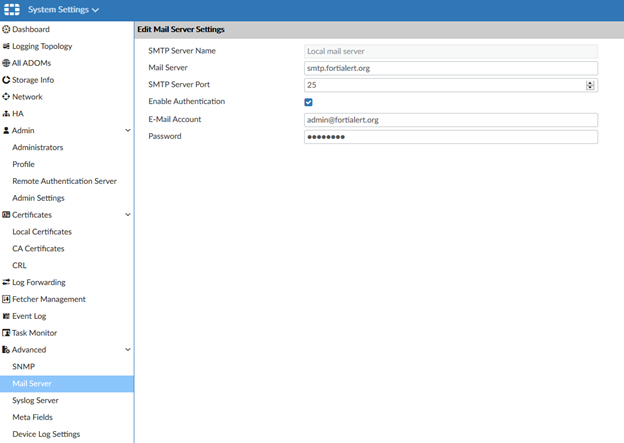Click the Network icon in sidebar
Viewport: 624px width, 443px height.
pos(6,97)
